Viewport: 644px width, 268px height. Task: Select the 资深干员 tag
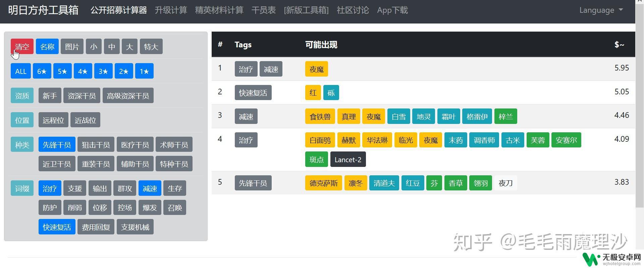pyautogui.click(x=82, y=95)
